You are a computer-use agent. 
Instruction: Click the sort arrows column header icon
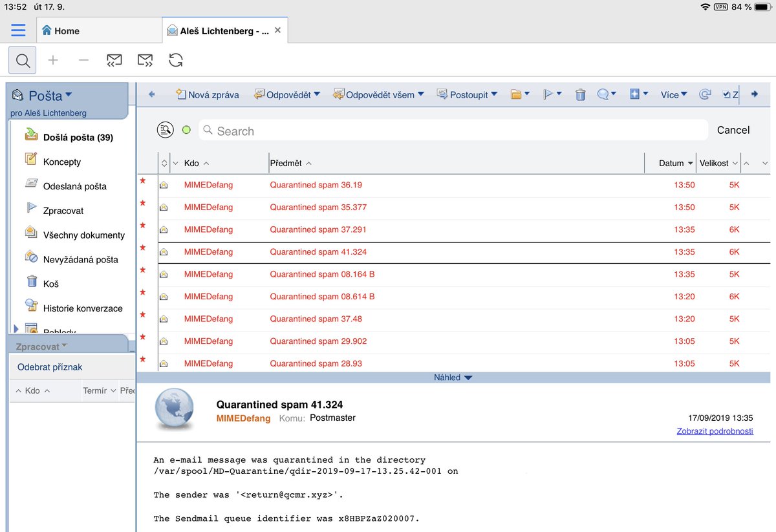click(164, 164)
